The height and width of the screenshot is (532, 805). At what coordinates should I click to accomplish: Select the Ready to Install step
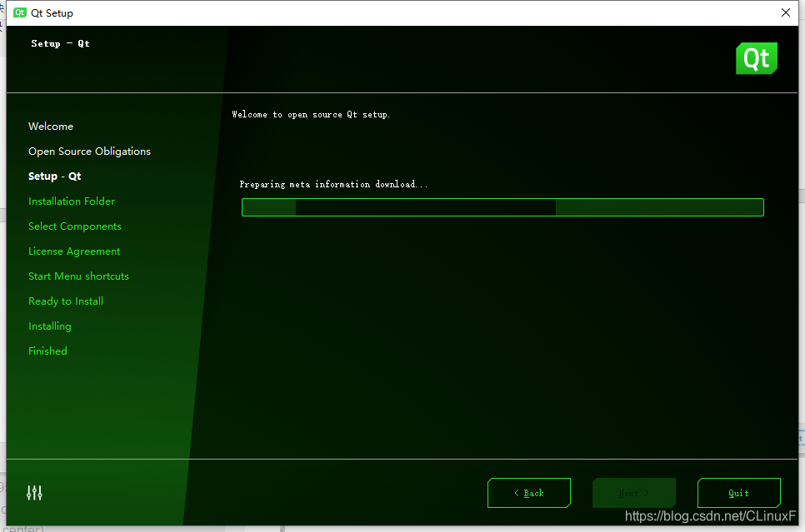tap(66, 301)
